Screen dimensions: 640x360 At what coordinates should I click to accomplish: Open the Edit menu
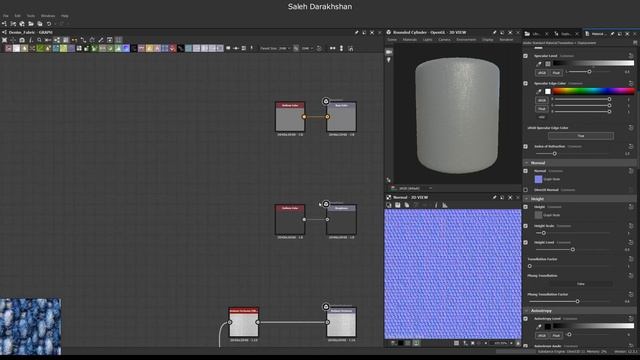click(18, 16)
